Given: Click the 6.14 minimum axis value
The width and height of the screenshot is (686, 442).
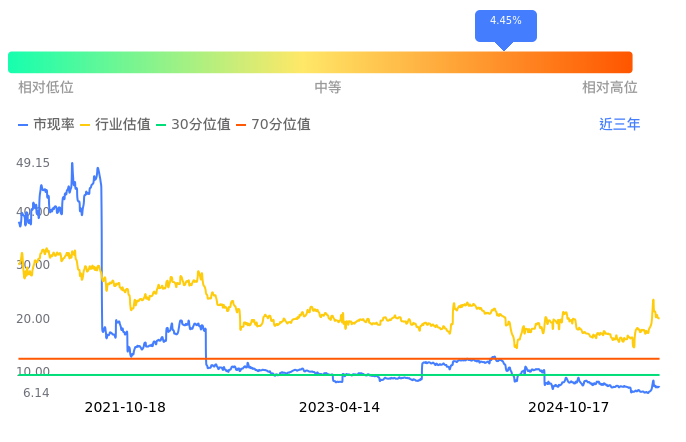Looking at the screenshot, I should (x=36, y=393).
